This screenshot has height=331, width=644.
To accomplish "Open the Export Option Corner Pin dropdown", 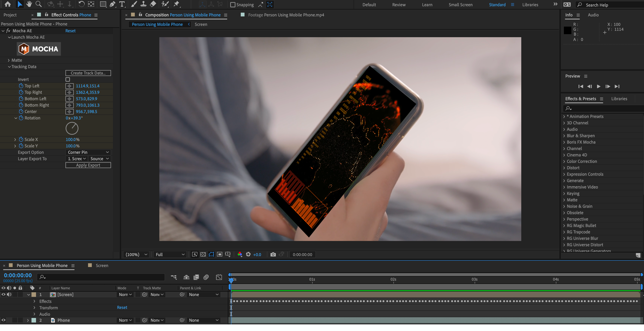I will pos(88,152).
